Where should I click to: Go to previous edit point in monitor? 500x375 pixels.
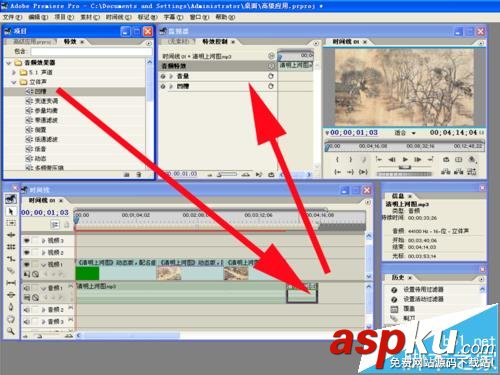(379, 160)
